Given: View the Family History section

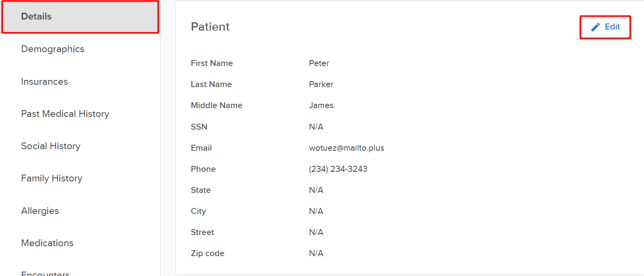Looking at the screenshot, I should (x=51, y=178).
